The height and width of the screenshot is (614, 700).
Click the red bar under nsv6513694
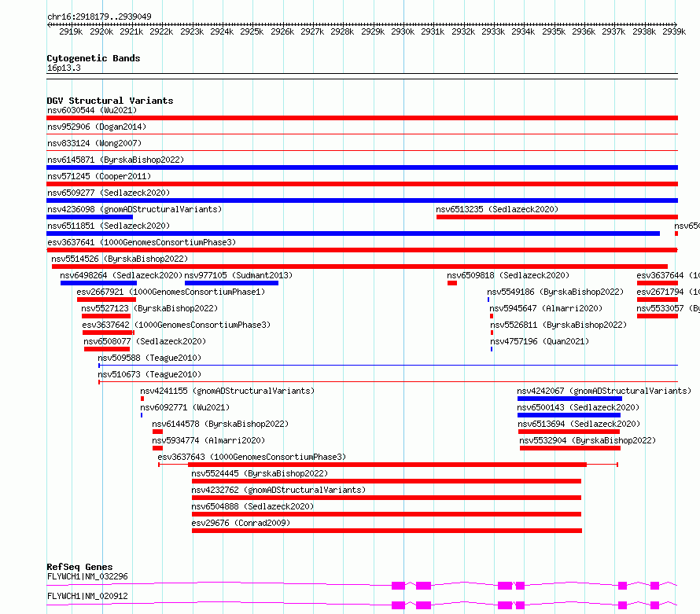(569, 432)
